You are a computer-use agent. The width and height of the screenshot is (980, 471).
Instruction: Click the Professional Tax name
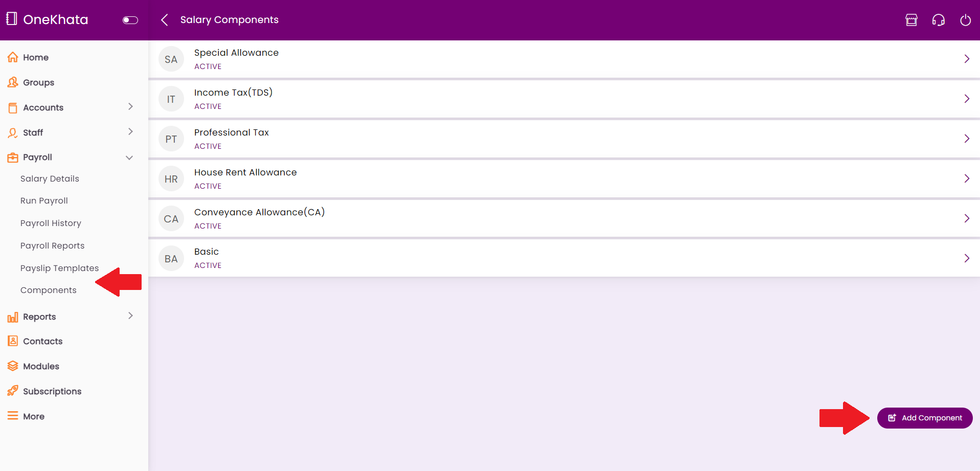click(x=231, y=132)
